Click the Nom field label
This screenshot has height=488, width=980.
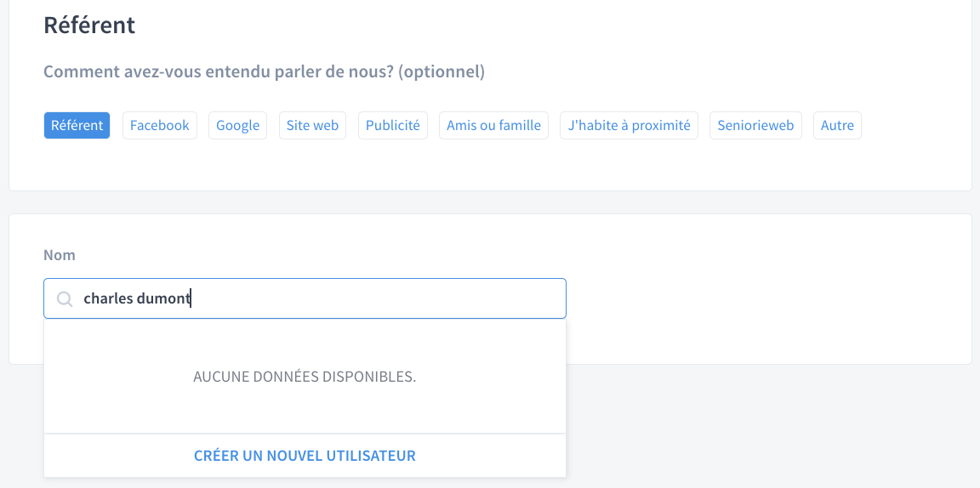click(60, 255)
